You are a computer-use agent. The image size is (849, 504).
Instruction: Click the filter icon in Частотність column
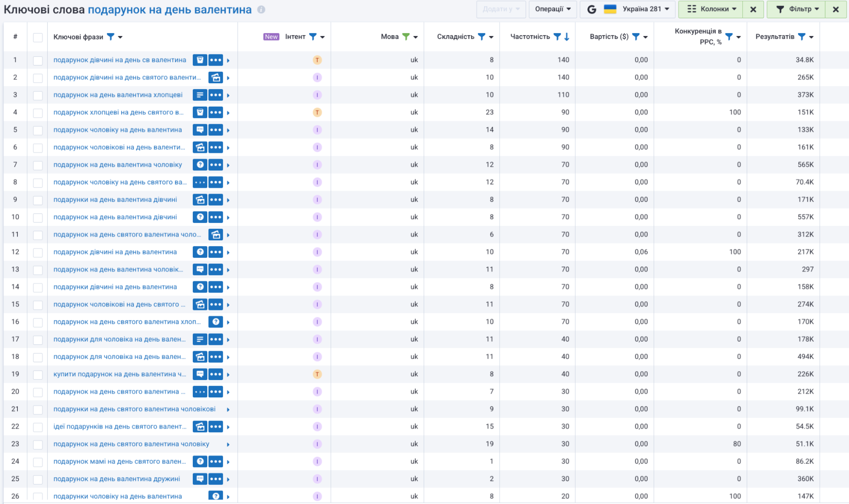(557, 37)
